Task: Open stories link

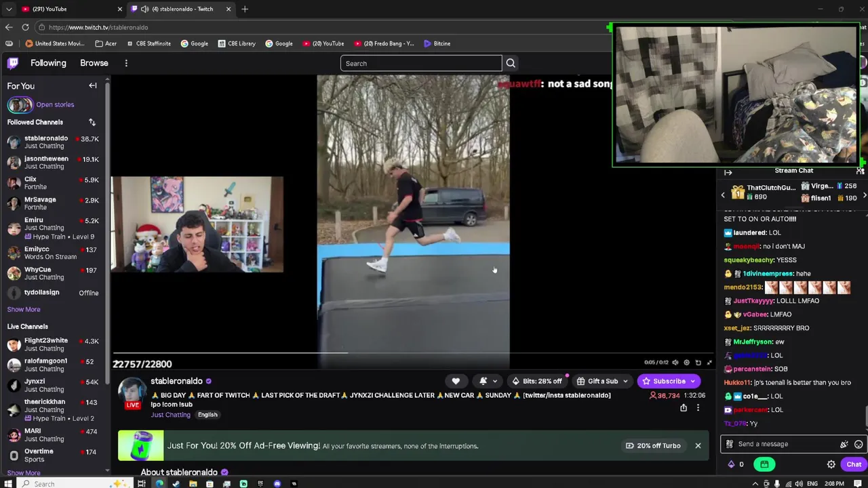Action: click(55, 104)
